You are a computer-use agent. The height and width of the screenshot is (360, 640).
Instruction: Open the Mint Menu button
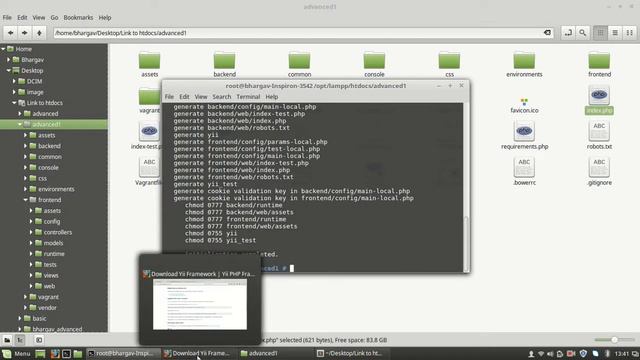click(x=16, y=353)
